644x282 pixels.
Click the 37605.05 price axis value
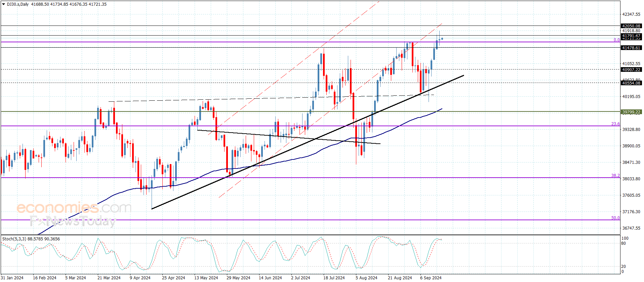tap(631, 195)
